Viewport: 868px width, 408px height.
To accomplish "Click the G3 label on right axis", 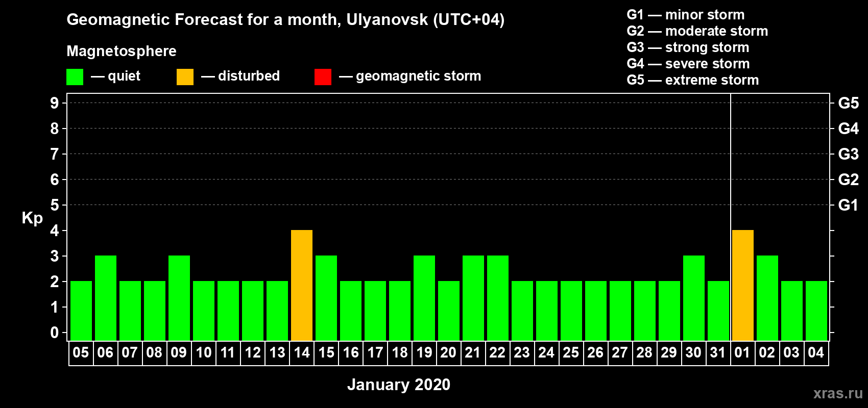I will (x=848, y=154).
